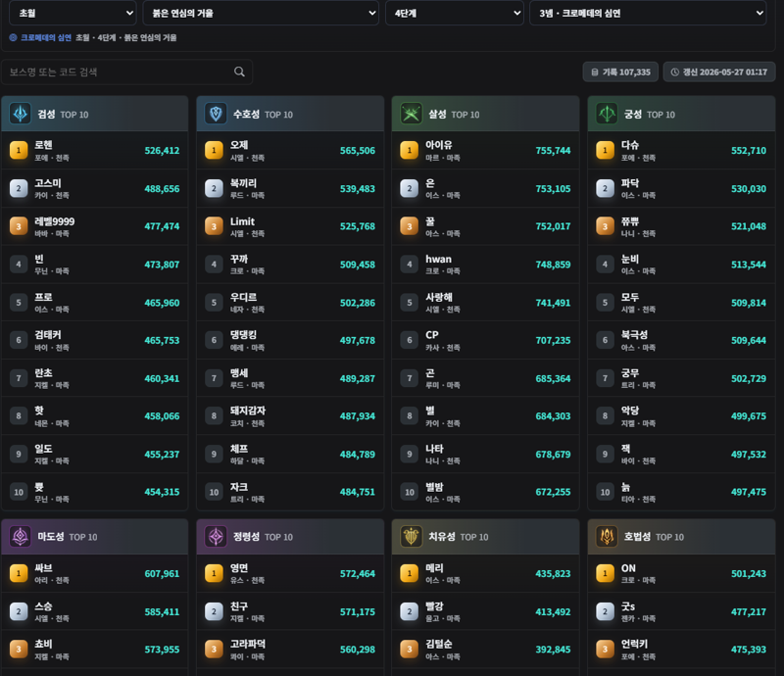The image size is (784, 676).
Task: Click the score 607,961
Action: [x=162, y=573]
